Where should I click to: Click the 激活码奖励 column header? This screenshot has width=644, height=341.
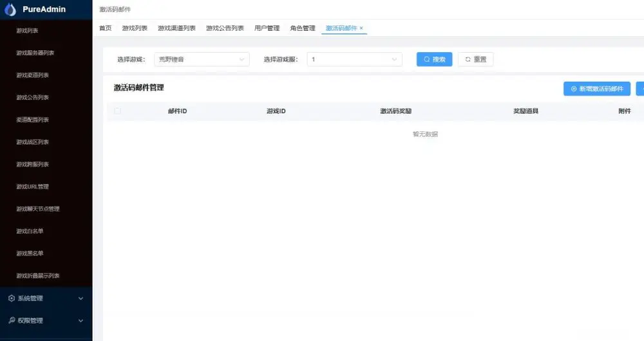pos(395,111)
